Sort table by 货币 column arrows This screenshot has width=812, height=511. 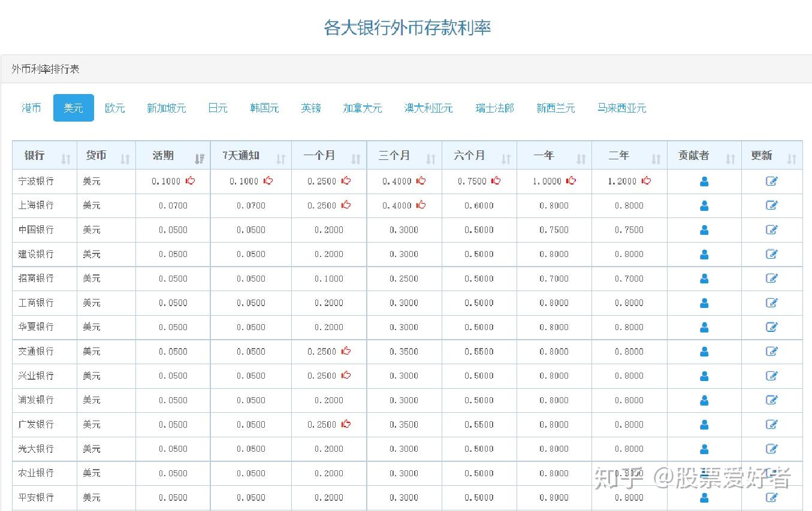click(125, 159)
